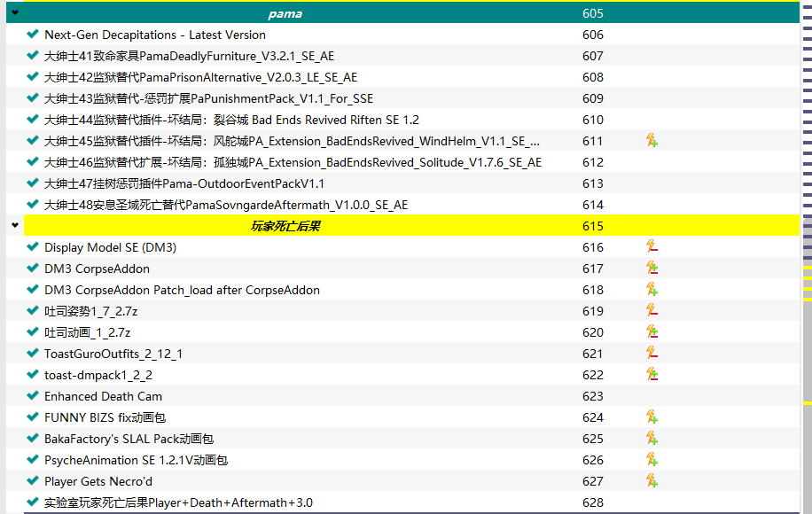Toggle the BakaFactory's SLAL Pack checkbox
The height and width of the screenshot is (514, 812).
click(33, 439)
